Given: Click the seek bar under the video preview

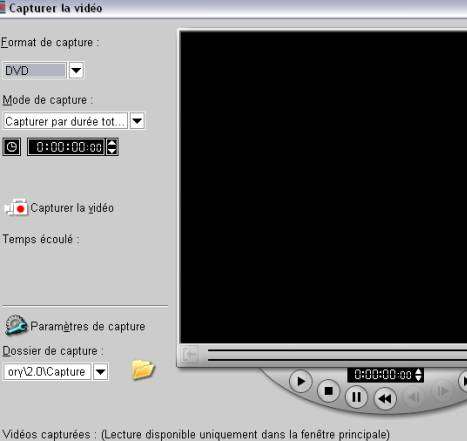Looking at the screenshot, I should point(337,355).
